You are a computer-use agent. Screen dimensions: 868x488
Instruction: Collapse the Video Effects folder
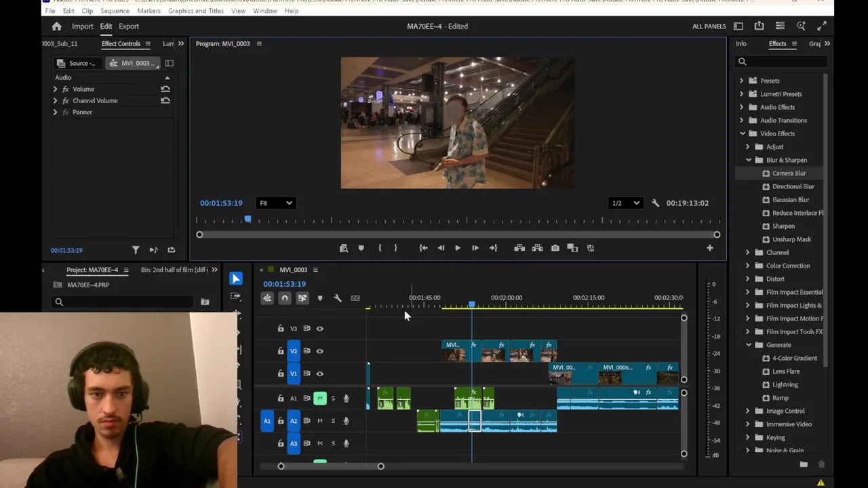tap(743, 134)
